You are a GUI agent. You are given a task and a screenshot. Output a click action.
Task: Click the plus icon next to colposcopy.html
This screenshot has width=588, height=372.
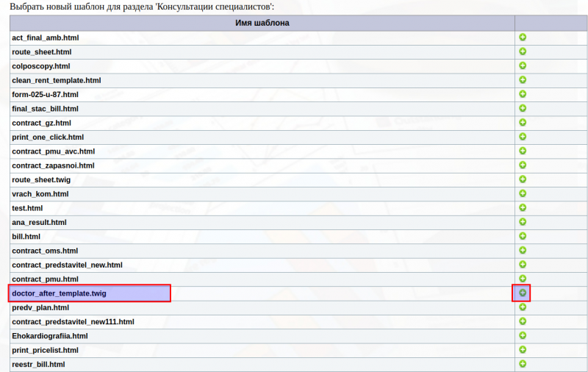pos(523,66)
